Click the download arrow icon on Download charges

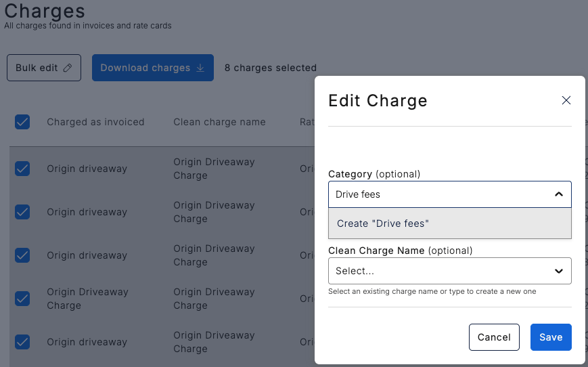click(200, 68)
